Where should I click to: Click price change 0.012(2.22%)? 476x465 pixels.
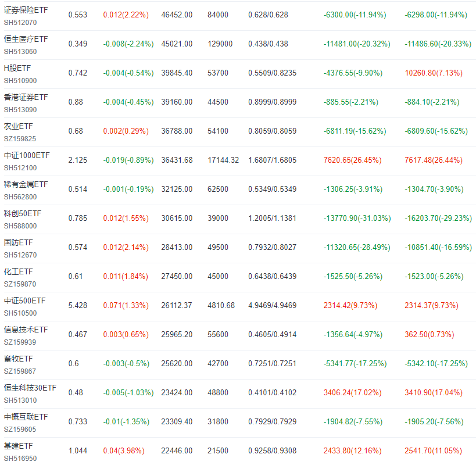(126, 15)
